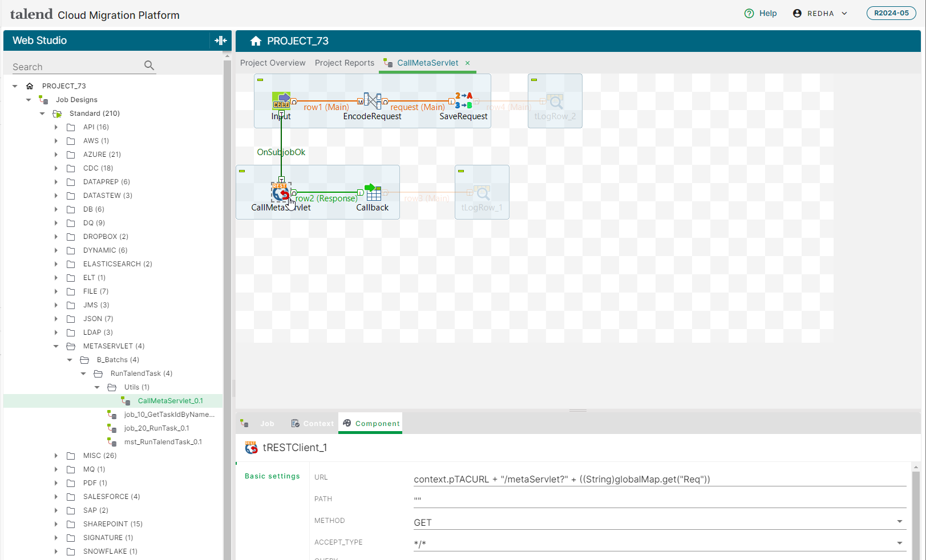The width and height of the screenshot is (926, 560).
Task: Click the R2024-05 version button
Action: click(x=891, y=13)
